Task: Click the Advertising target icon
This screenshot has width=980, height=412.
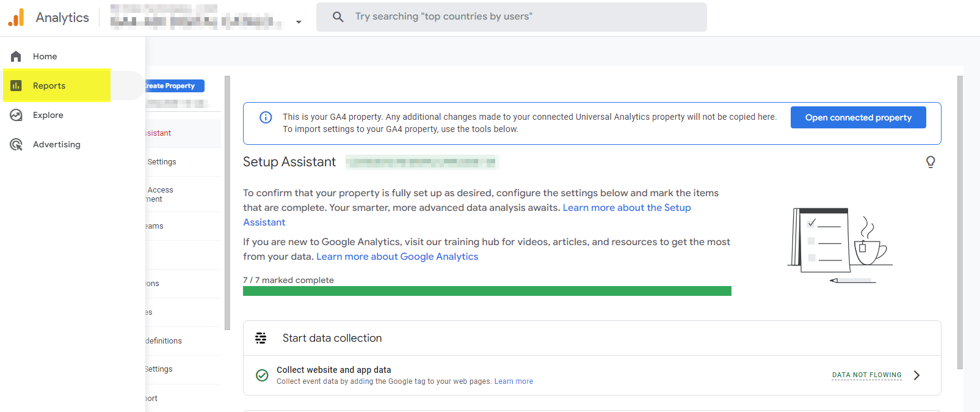Action: (16, 144)
